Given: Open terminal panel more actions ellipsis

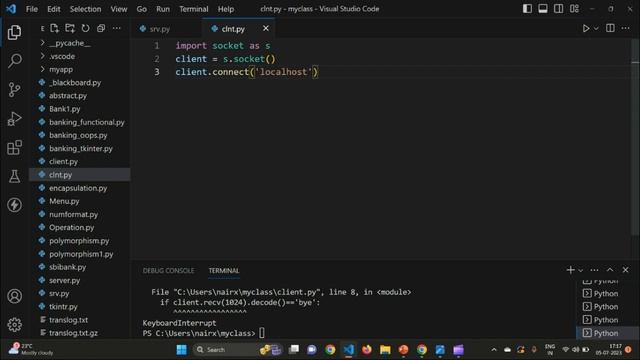Looking at the screenshot, I should click(x=594, y=270).
